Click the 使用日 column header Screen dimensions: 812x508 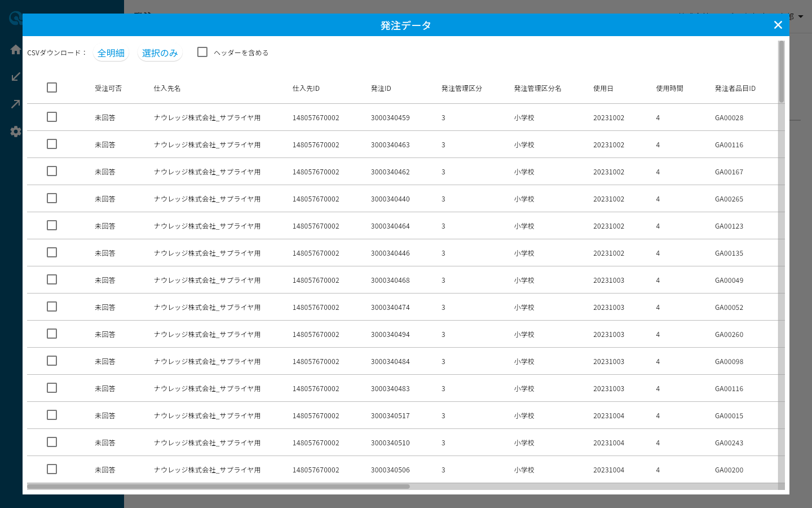(603, 89)
